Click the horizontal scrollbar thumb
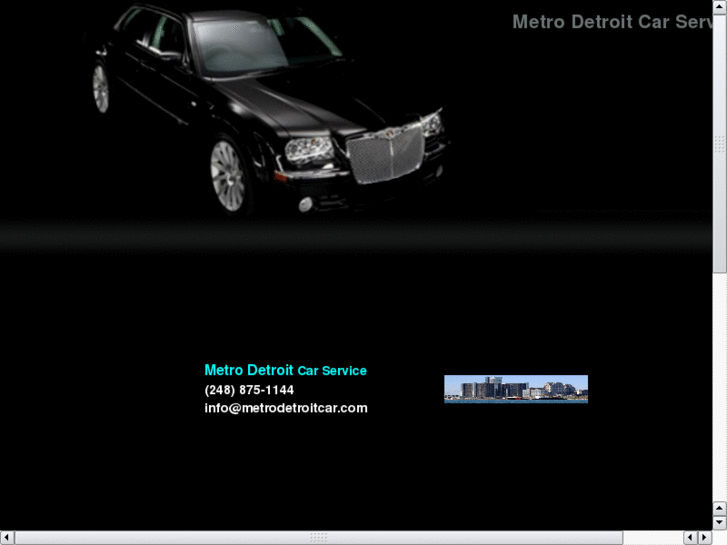Image resolution: width=727 pixels, height=545 pixels. point(319,537)
